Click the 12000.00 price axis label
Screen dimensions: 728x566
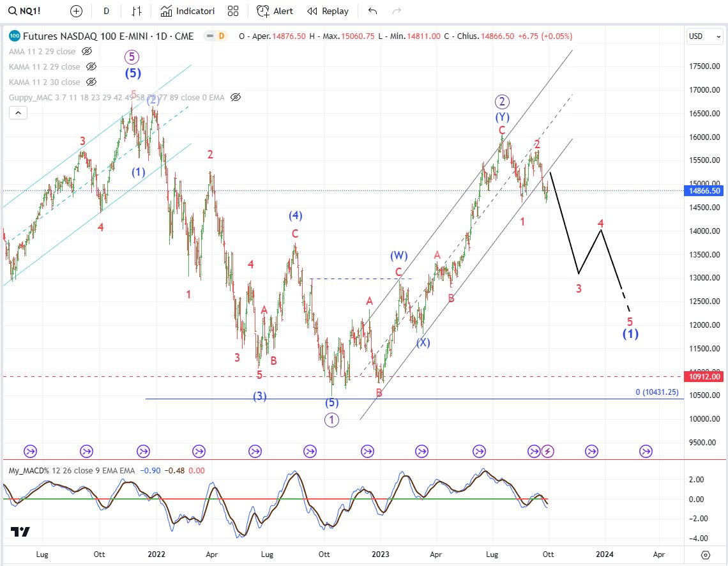[x=704, y=325]
